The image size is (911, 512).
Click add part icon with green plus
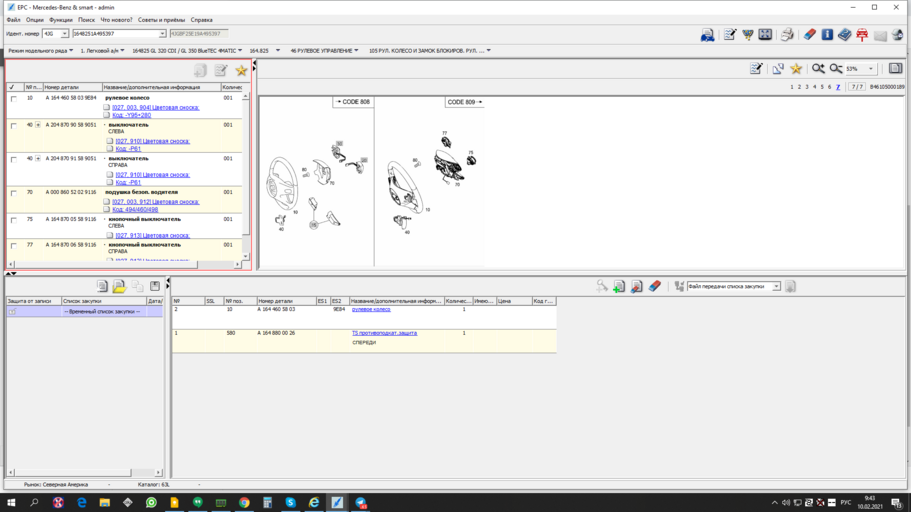pyautogui.click(x=619, y=287)
